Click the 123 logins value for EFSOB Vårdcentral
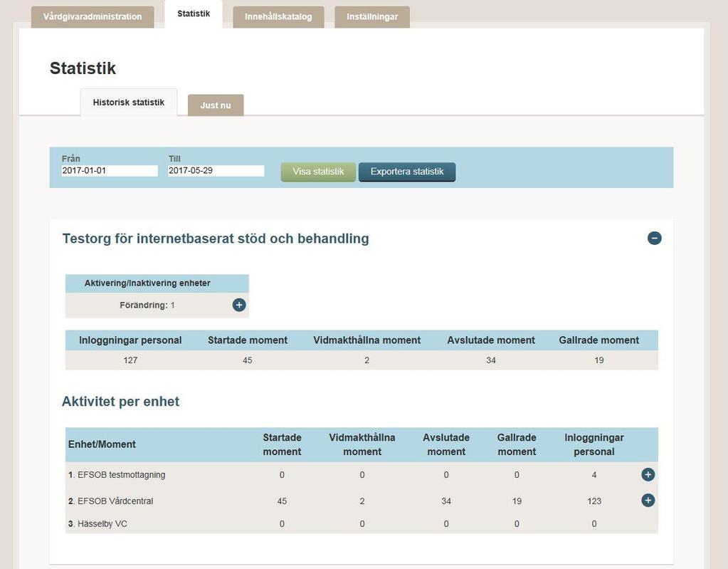Image resolution: width=728 pixels, height=569 pixels. (x=594, y=501)
